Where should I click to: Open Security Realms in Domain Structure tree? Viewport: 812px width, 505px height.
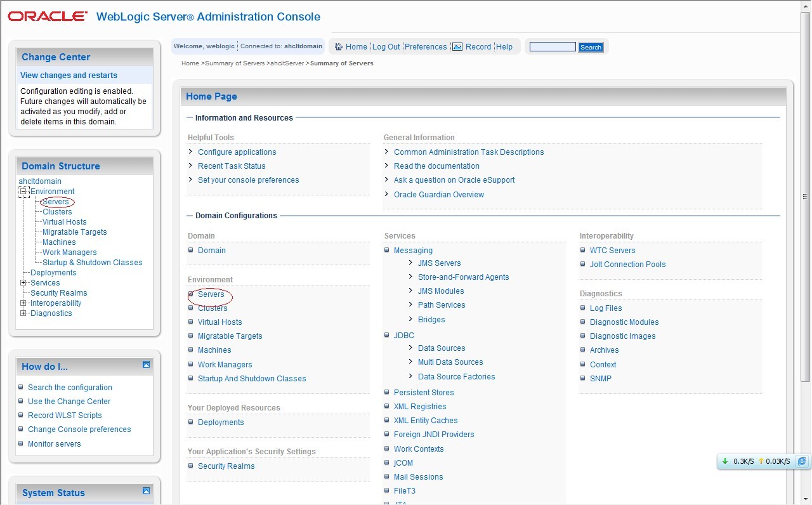[59, 293]
